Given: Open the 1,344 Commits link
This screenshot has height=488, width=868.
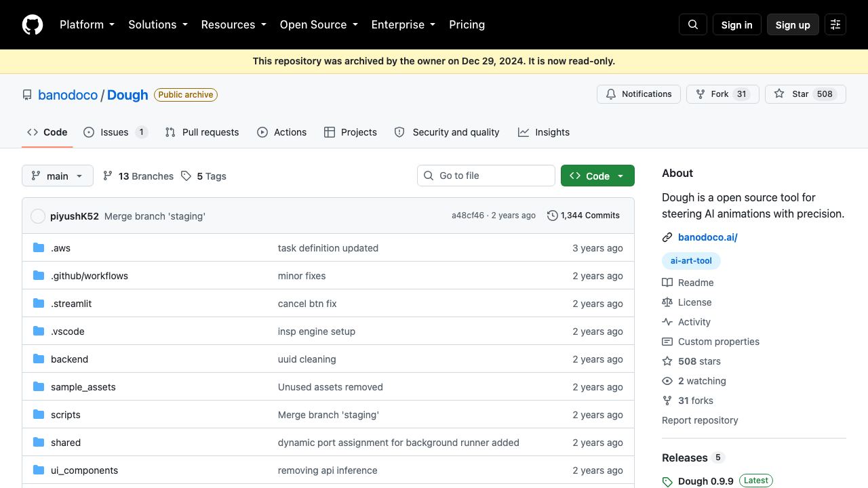Looking at the screenshot, I should (584, 216).
